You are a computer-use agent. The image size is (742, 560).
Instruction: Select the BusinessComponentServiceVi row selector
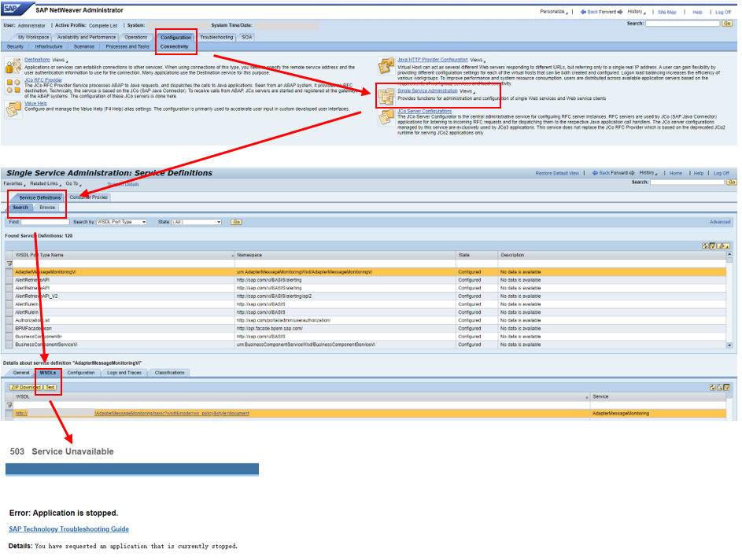point(9,344)
